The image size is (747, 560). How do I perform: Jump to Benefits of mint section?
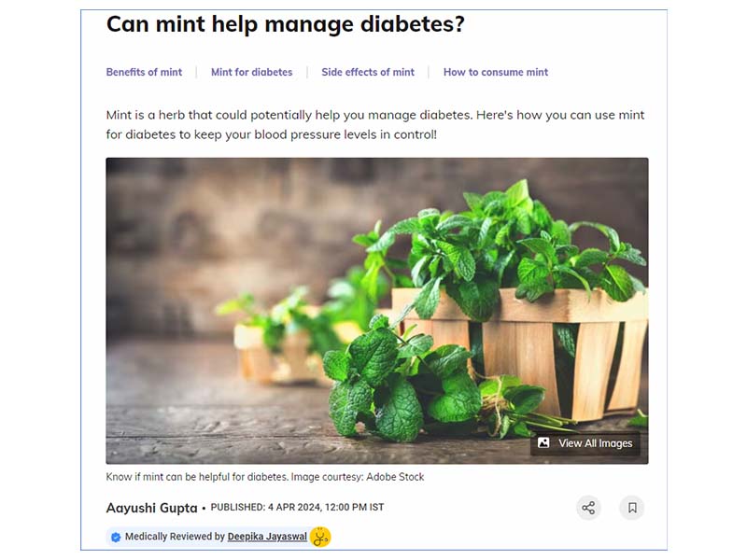[x=144, y=73]
